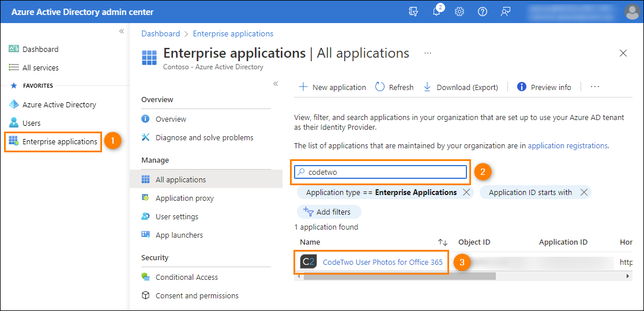Open the help question mark icon
This screenshot has height=311, width=644.
click(483, 12)
